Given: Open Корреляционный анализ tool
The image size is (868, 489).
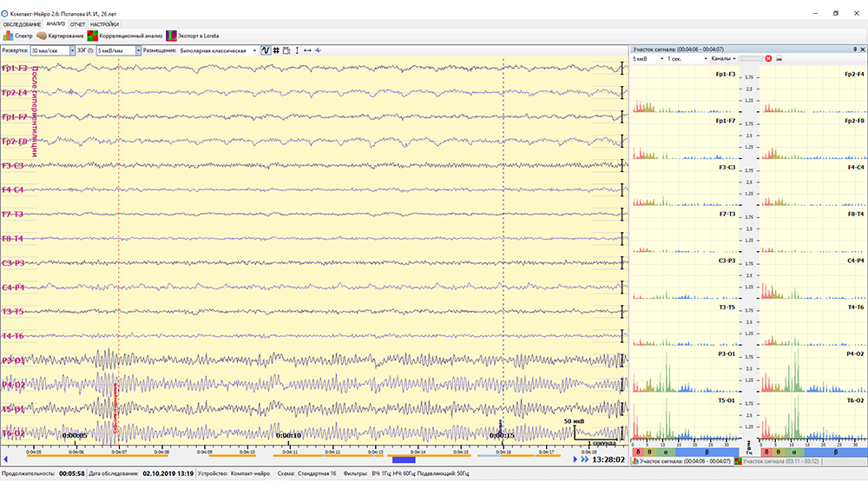Looking at the screenshot, I should [124, 36].
